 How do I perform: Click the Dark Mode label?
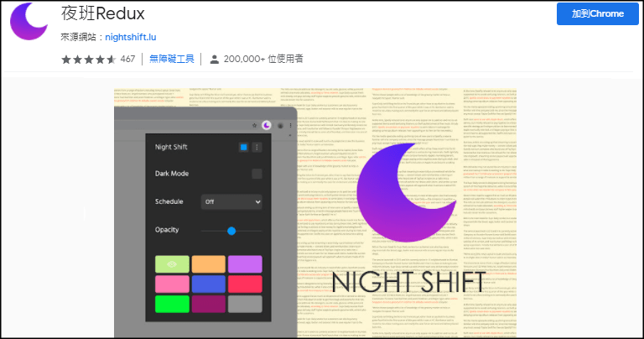[x=172, y=174]
